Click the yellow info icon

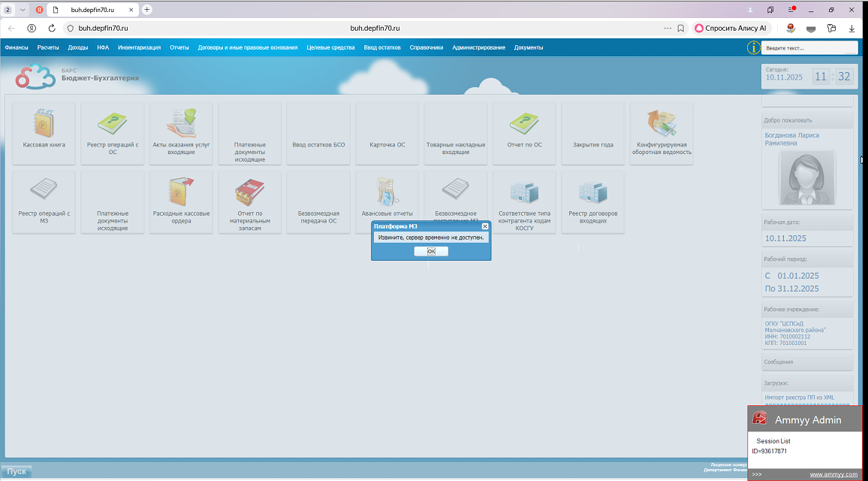pos(753,47)
